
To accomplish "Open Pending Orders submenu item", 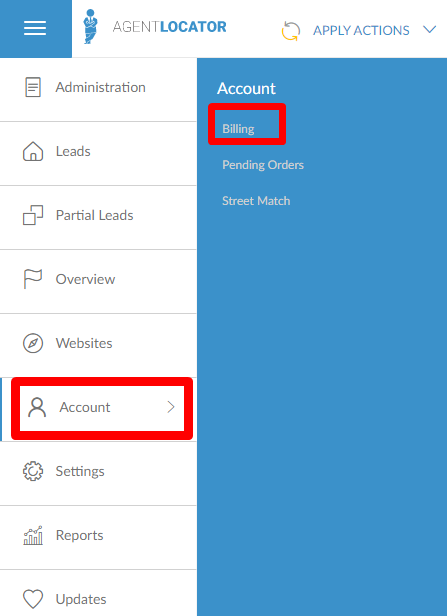I will tap(263, 165).
